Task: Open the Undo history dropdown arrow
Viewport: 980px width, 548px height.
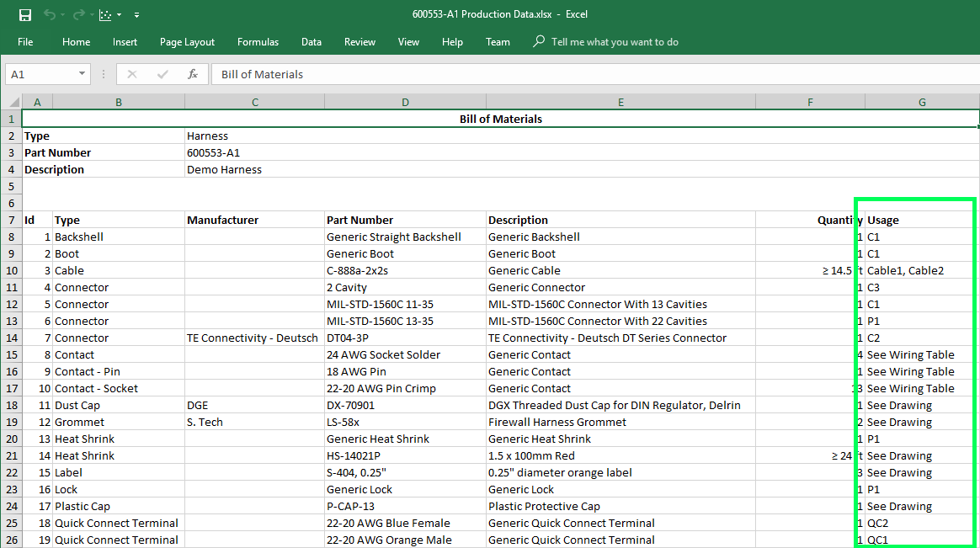Action: click(x=62, y=14)
